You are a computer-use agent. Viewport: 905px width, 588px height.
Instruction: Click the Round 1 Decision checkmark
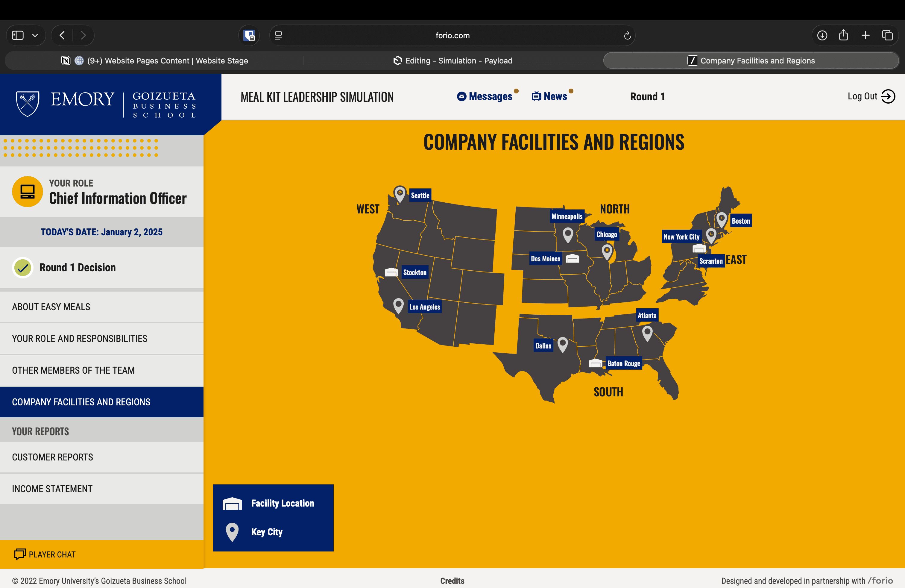pyautogui.click(x=23, y=267)
